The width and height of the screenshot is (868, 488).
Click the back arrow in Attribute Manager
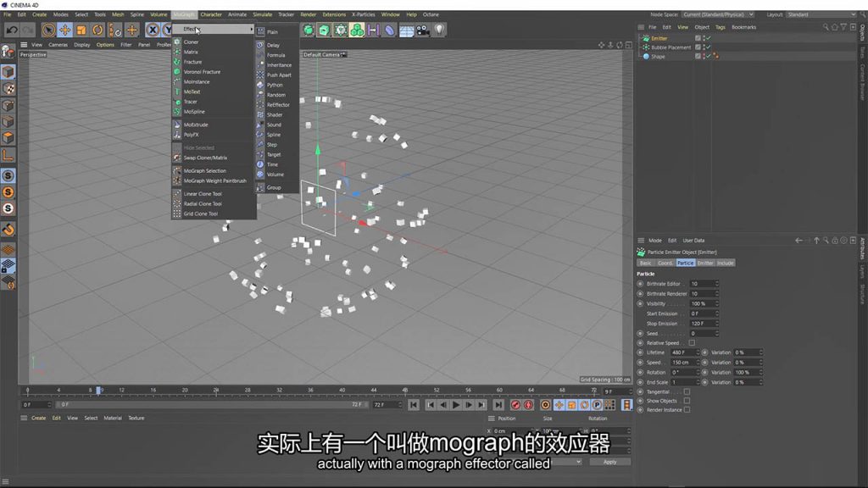click(x=798, y=241)
